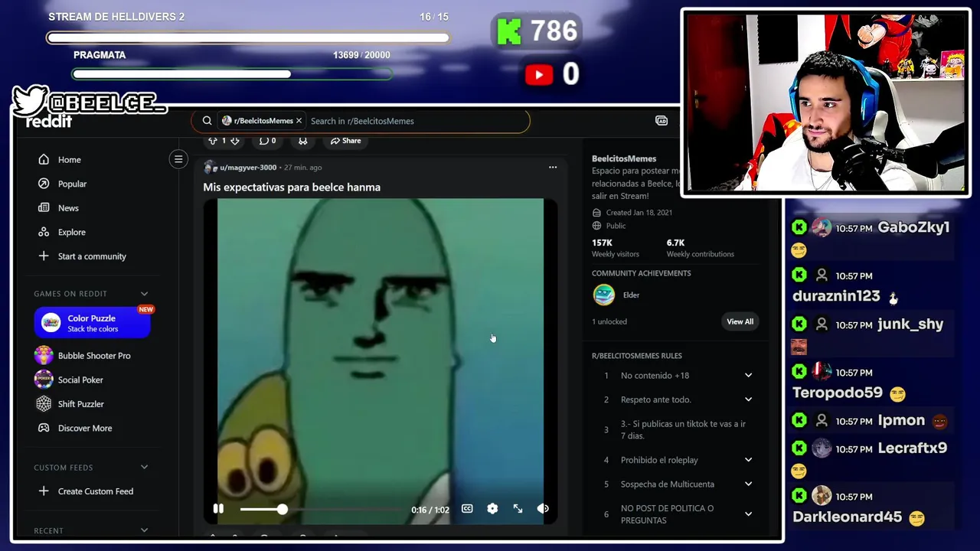The height and width of the screenshot is (551, 980).
Task: Click Teropodo59 username in chat
Action: tap(838, 393)
